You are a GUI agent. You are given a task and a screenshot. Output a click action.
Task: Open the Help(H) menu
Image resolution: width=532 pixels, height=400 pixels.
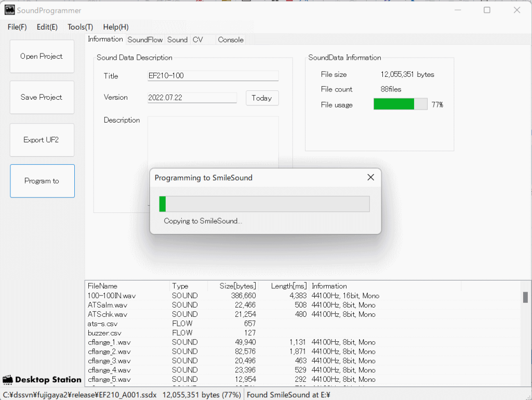(115, 27)
